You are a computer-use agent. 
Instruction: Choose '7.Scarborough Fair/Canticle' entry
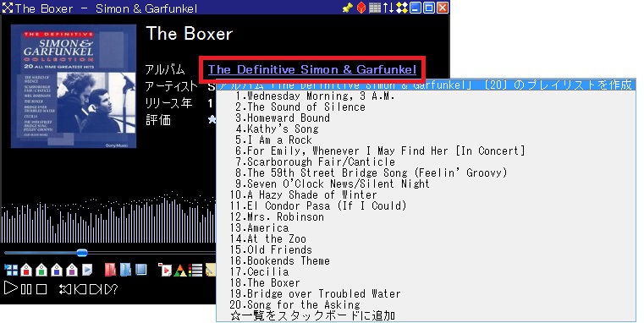tap(426, 161)
